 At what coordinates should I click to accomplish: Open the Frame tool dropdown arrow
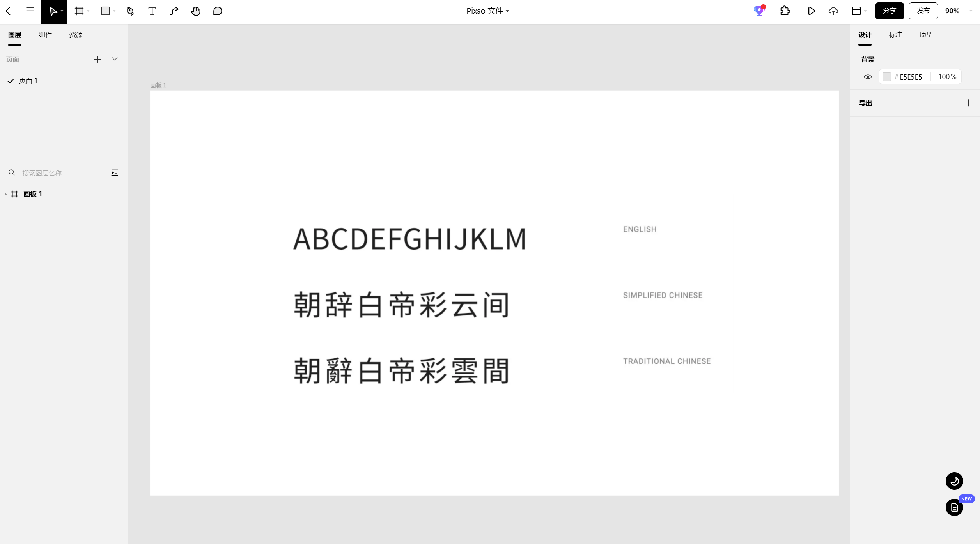[x=89, y=11]
